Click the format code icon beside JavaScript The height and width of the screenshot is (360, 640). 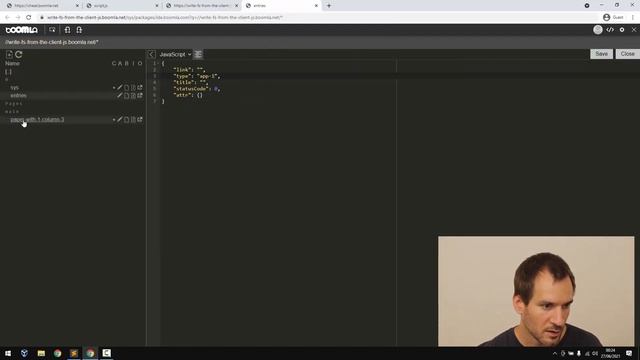198,54
